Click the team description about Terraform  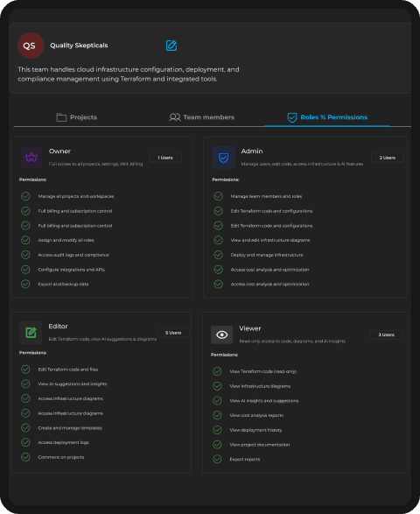[x=129, y=74]
